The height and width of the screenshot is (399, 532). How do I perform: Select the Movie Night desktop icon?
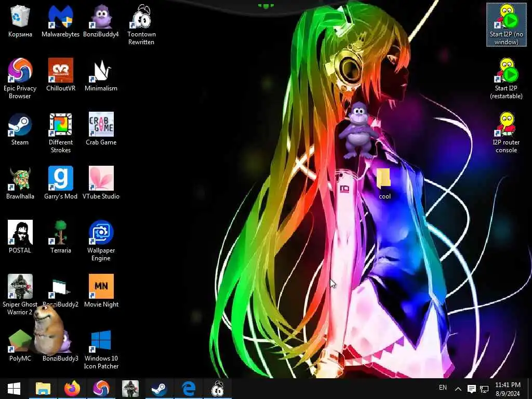(101, 291)
